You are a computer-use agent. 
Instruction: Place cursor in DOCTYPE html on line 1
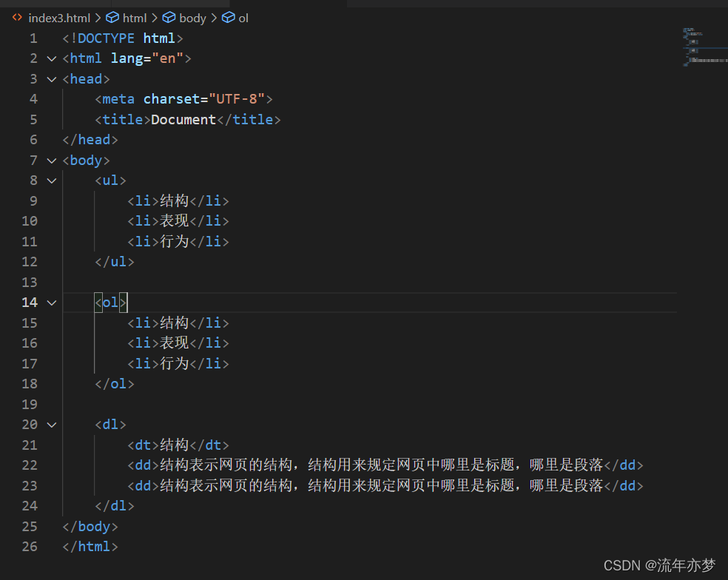pos(123,38)
